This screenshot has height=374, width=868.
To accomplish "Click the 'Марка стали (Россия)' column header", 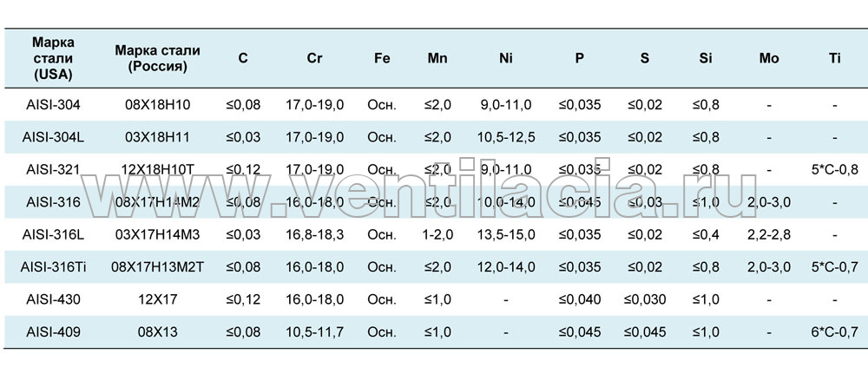I will coord(158,58).
